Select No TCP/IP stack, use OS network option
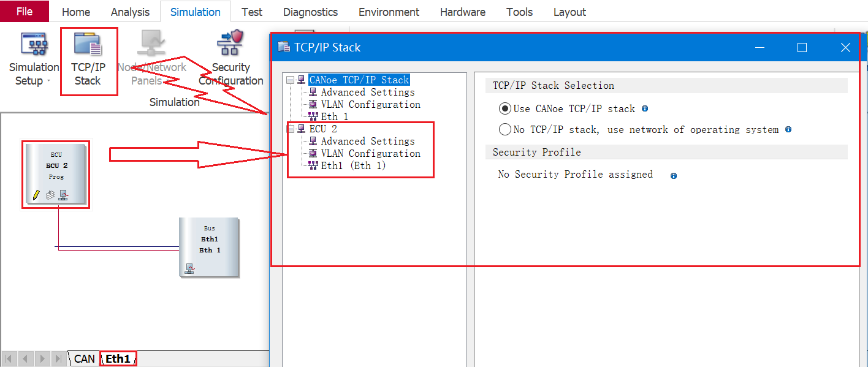Image resolution: width=868 pixels, height=367 pixels. pos(505,130)
